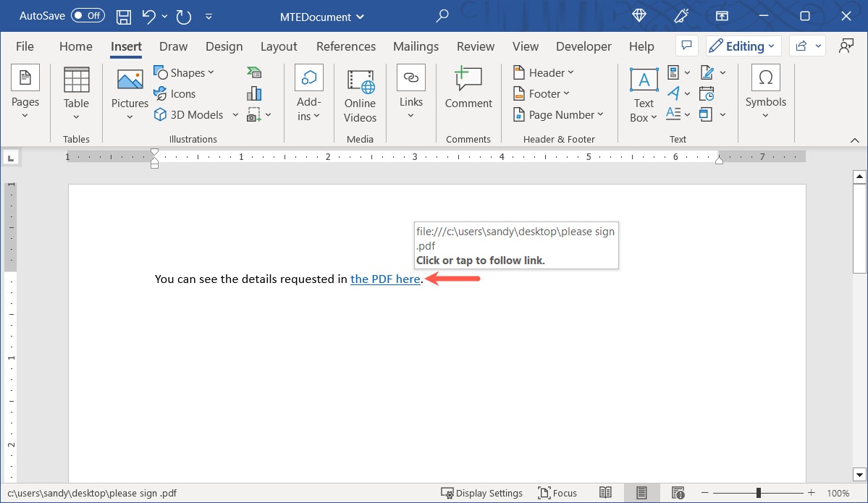The image size is (868, 503).
Task: Click the ruler tab selector icon
Action: [x=11, y=158]
